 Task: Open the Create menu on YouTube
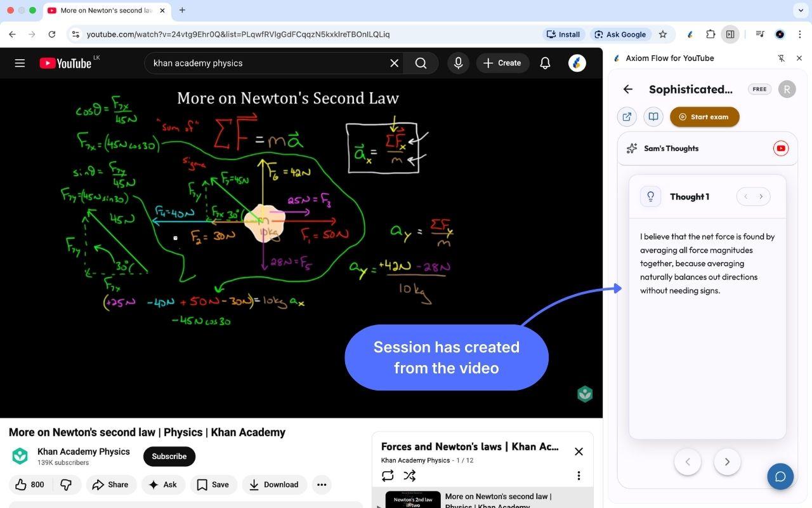tap(502, 63)
